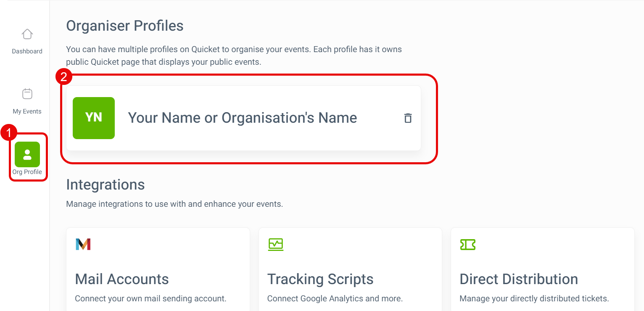
Task: Click 'Manage your directly distributed tickets' text
Action: tap(534, 299)
